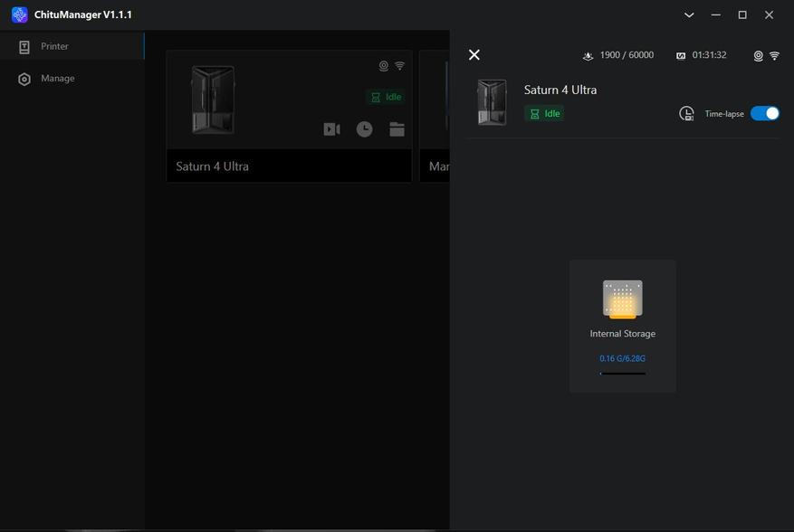Image resolution: width=794 pixels, height=532 pixels.
Task: Click webcam icon on Saturn 4 Ultra card
Action: (384, 66)
